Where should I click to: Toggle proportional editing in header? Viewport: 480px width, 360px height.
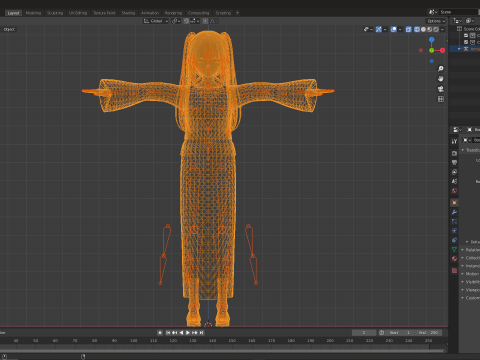(205, 21)
